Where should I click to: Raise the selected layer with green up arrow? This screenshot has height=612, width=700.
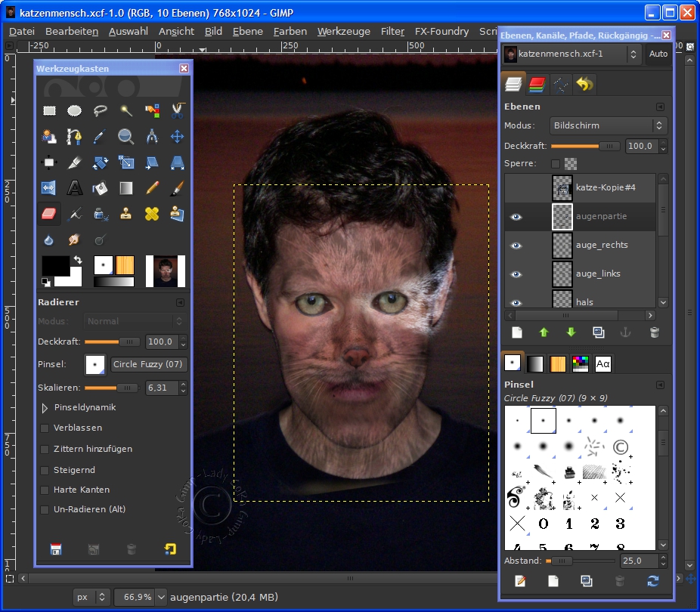pos(544,332)
